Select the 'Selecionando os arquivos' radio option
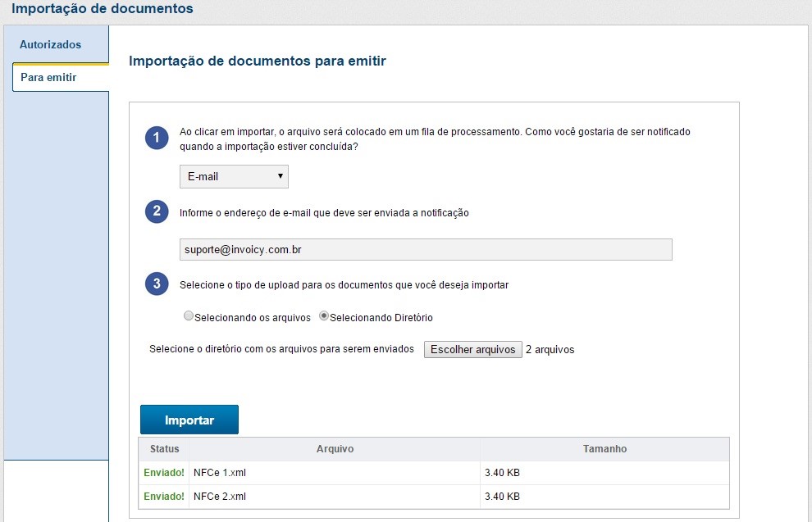This screenshot has width=812, height=522. (189, 316)
